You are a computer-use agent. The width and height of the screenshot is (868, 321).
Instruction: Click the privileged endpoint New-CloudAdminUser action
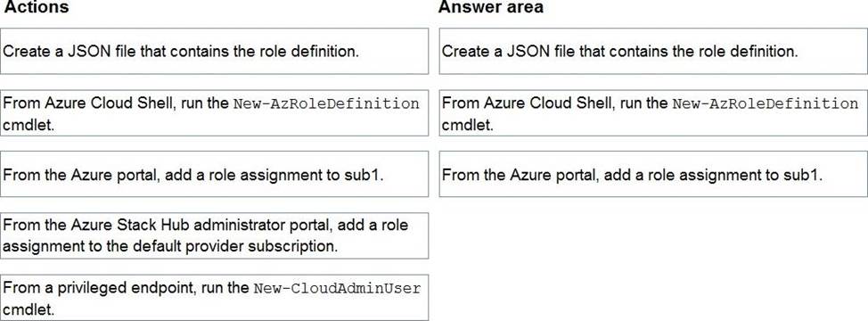pyautogui.click(x=214, y=297)
